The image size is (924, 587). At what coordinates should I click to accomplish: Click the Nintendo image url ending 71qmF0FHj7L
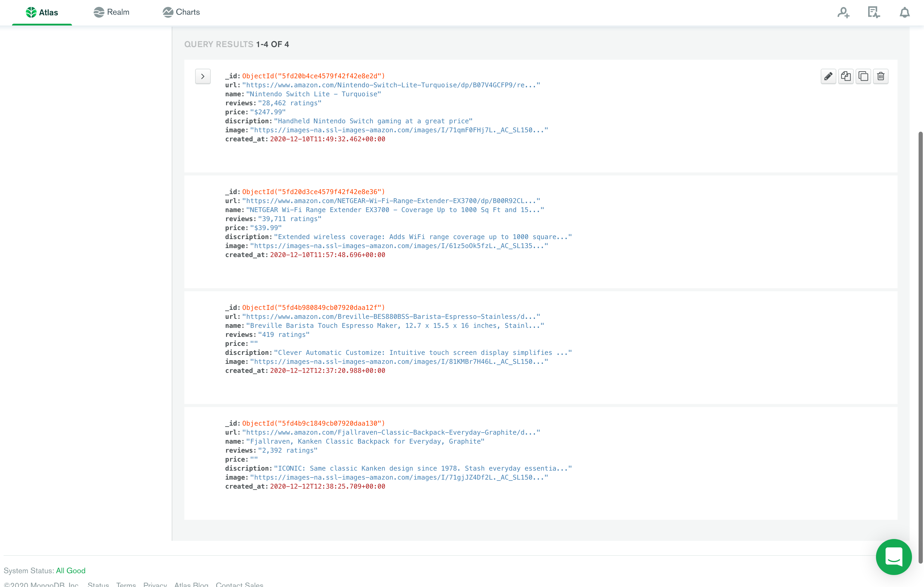[399, 130]
